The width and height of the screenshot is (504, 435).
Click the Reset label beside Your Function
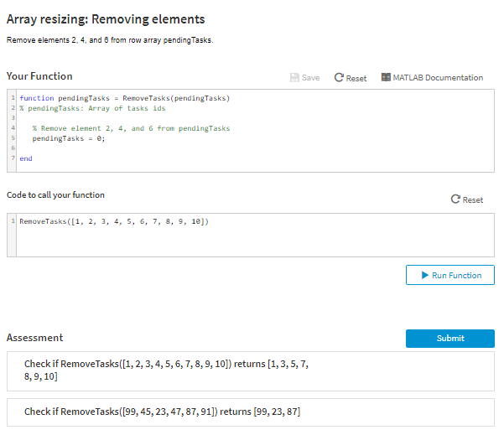pyautogui.click(x=356, y=78)
